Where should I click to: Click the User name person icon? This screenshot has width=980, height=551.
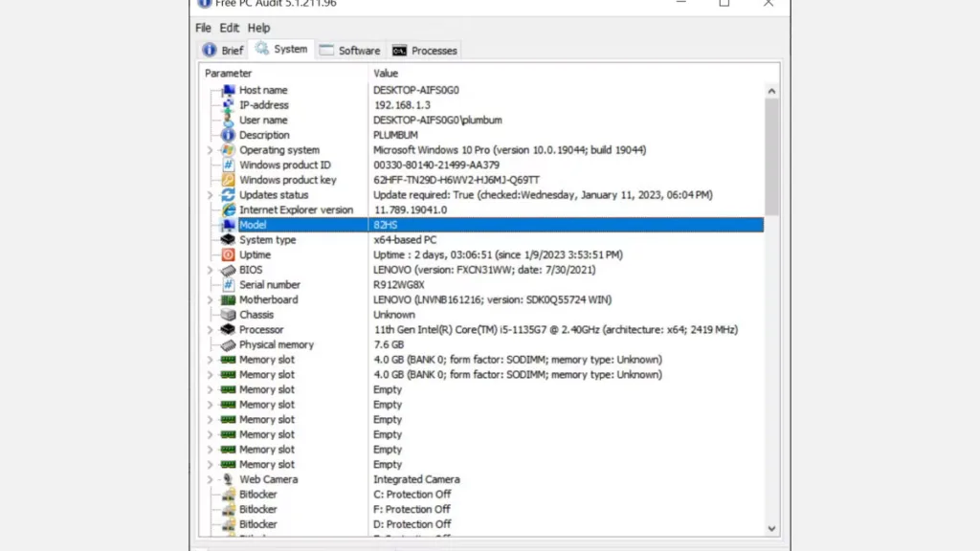[228, 120]
